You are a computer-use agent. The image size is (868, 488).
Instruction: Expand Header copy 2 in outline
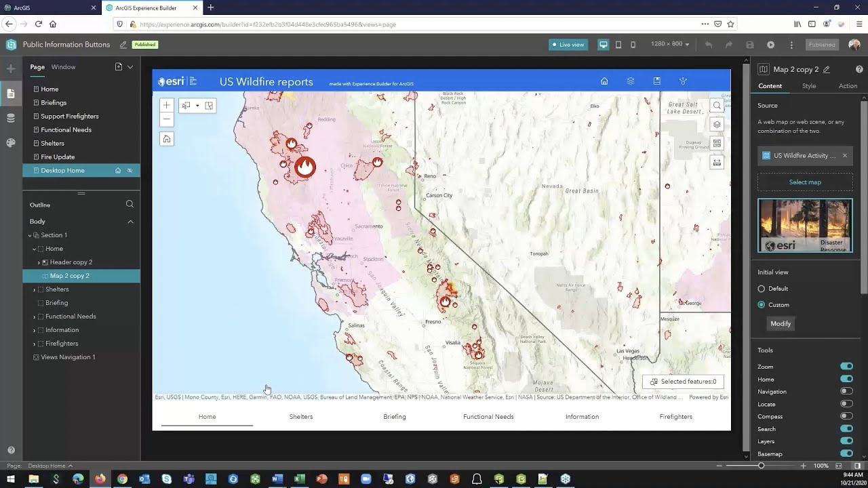[x=39, y=262]
